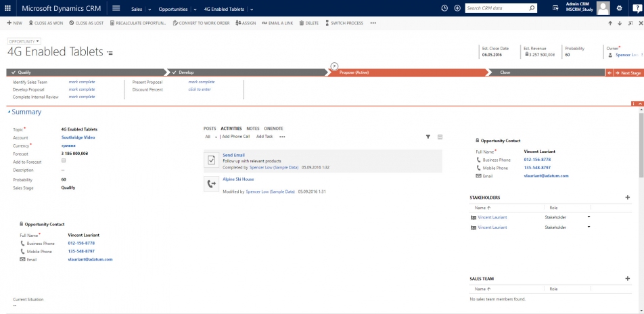The width and height of the screenshot is (644, 314).
Task: Collapse the Summary section
Action: click(9, 112)
